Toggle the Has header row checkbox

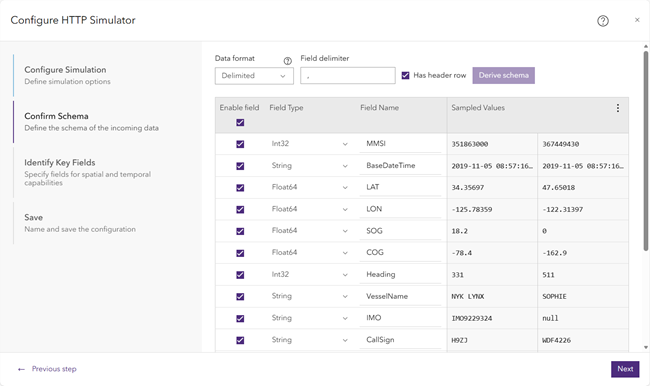coord(405,75)
